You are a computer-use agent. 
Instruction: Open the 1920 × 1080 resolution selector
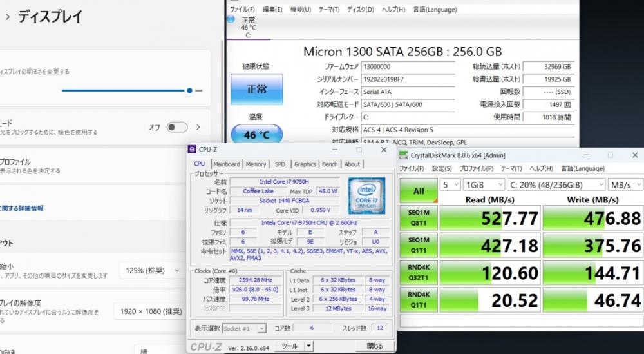tap(153, 311)
